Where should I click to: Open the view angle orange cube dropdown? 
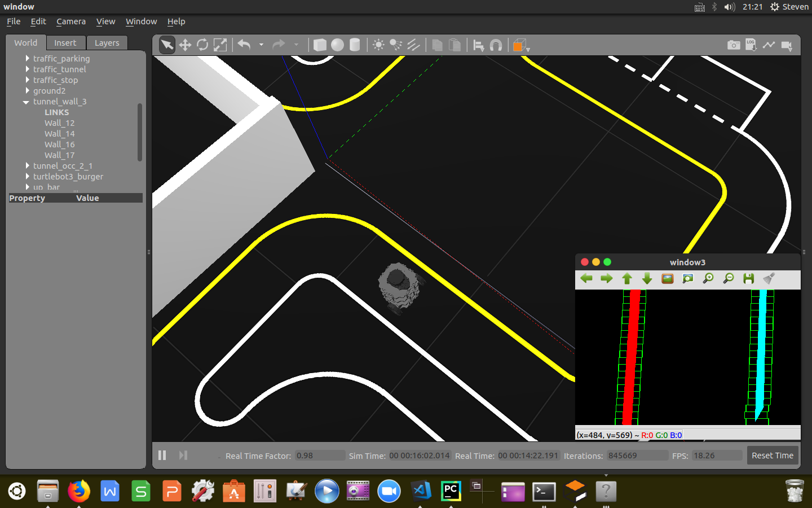pyautogui.click(x=521, y=46)
